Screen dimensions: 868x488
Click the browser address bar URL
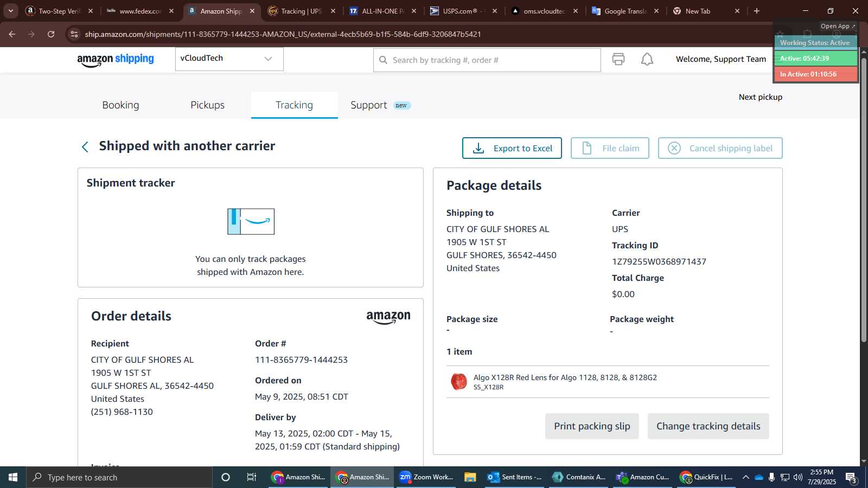coord(283,34)
